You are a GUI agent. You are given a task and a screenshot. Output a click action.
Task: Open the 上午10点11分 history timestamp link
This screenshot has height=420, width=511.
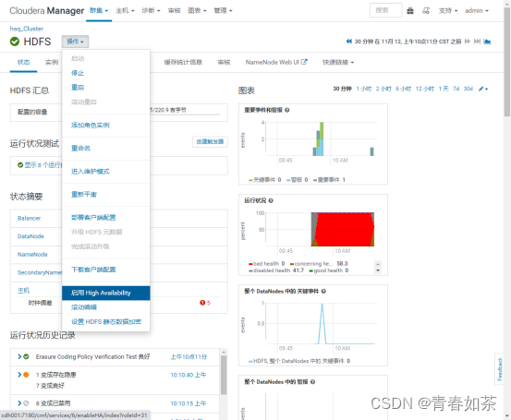[189, 356]
